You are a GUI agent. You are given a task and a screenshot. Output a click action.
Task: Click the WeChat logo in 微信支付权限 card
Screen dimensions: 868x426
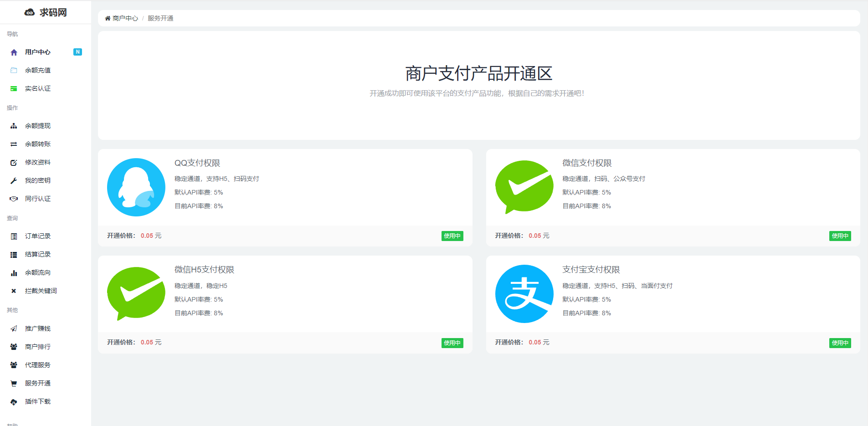(x=524, y=187)
